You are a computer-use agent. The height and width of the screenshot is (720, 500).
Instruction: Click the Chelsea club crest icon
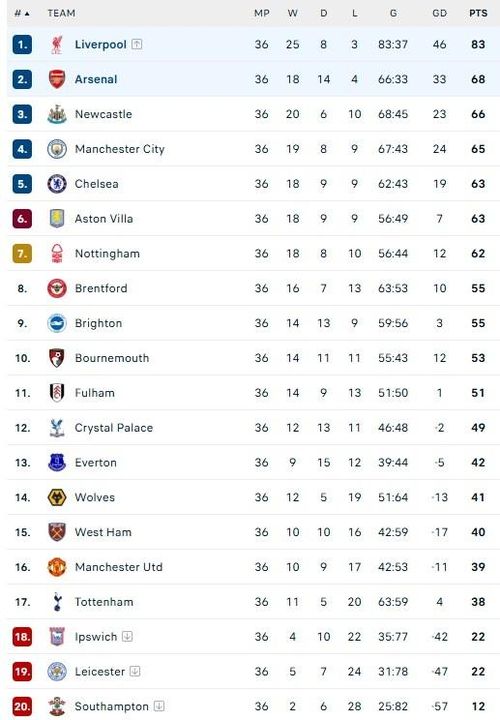pyautogui.click(x=57, y=184)
